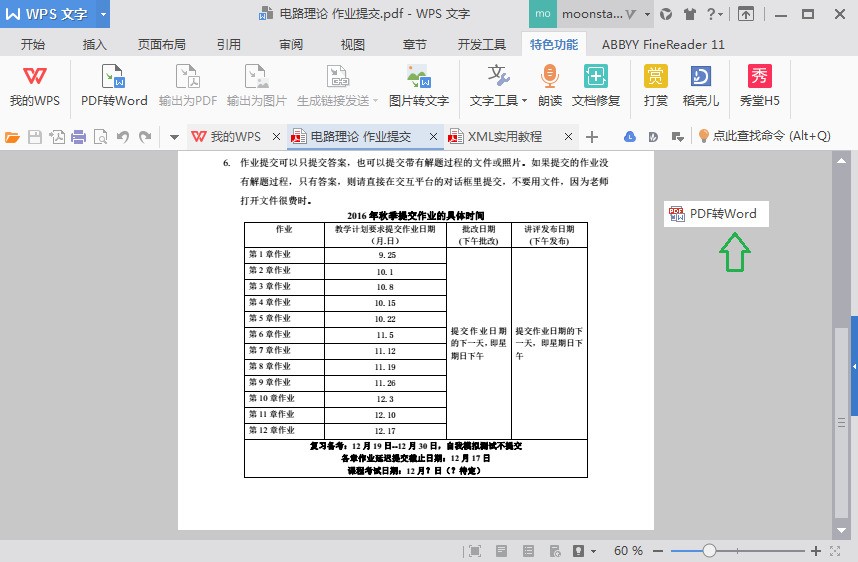The width and height of the screenshot is (858, 562).
Task: Switch to outline view in status bar
Action: [528, 551]
